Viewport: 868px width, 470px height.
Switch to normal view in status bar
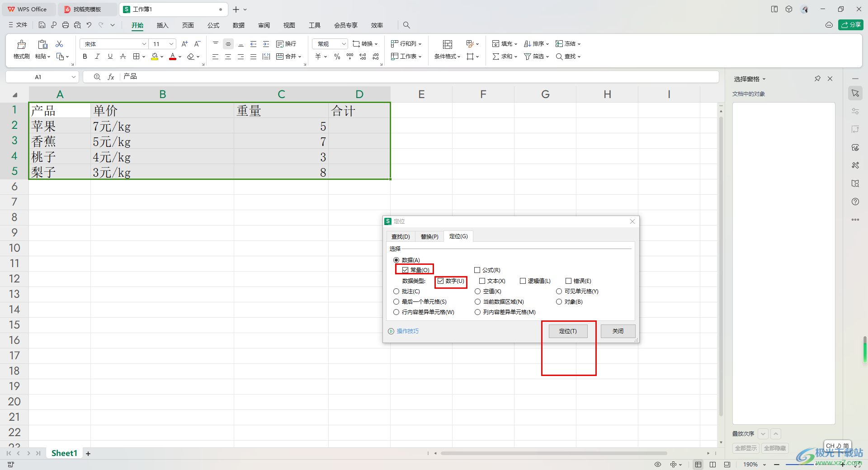click(x=698, y=465)
